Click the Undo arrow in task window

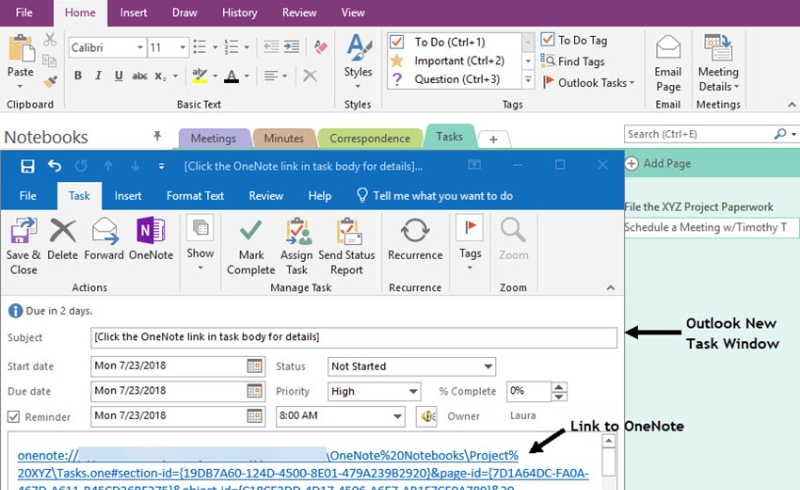55,166
